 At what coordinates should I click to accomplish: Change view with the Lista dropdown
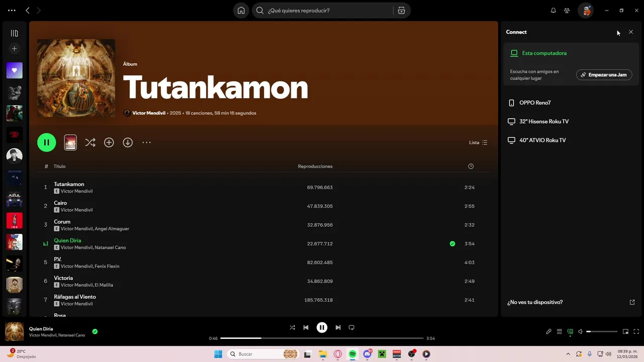pos(478,142)
